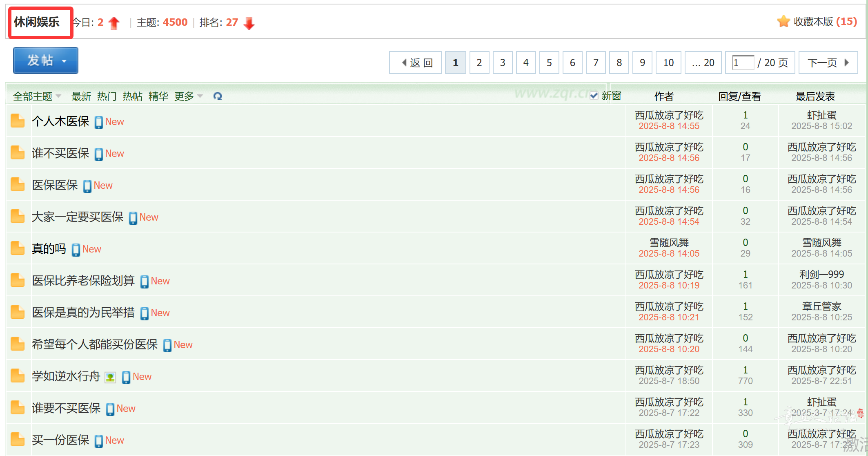Click the mobile phone icon beside 真的吗
The image size is (868, 456).
(76, 250)
